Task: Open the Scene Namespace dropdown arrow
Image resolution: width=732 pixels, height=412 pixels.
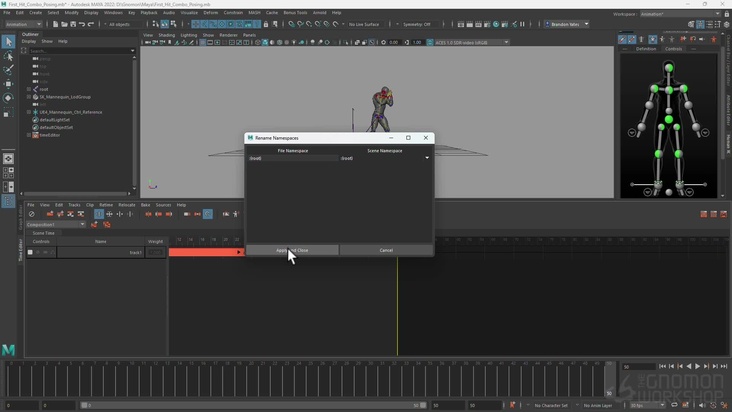Action: (427, 158)
